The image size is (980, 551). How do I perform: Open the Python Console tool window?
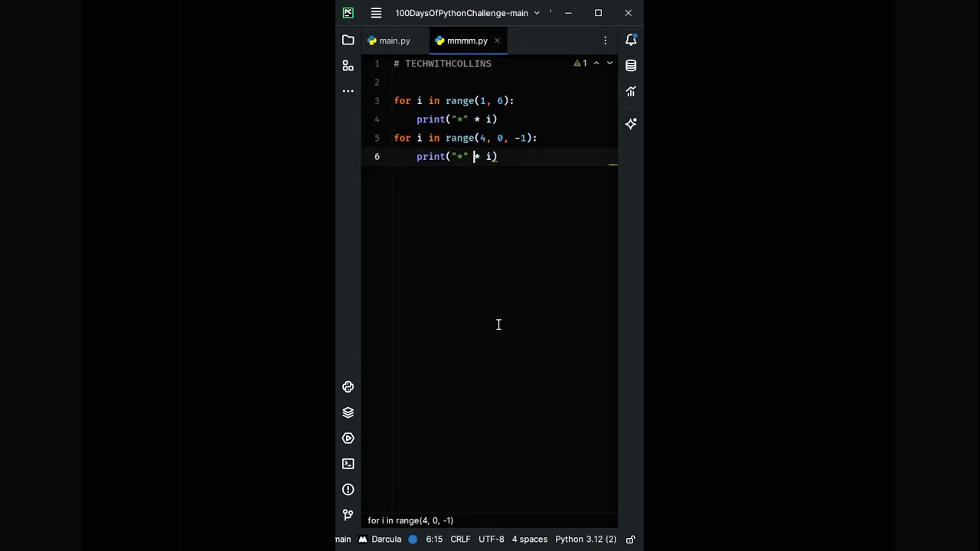(x=348, y=387)
